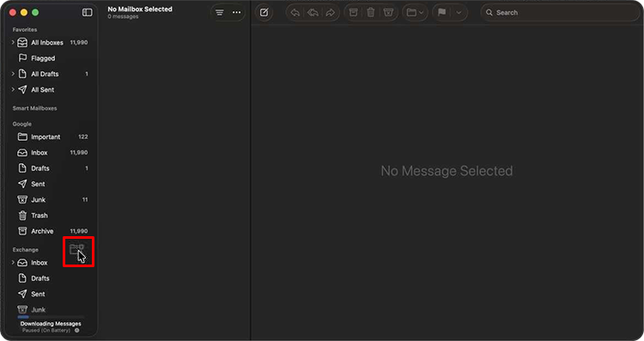
Task: Click the Smart Mailboxes section header
Action: [x=34, y=108]
